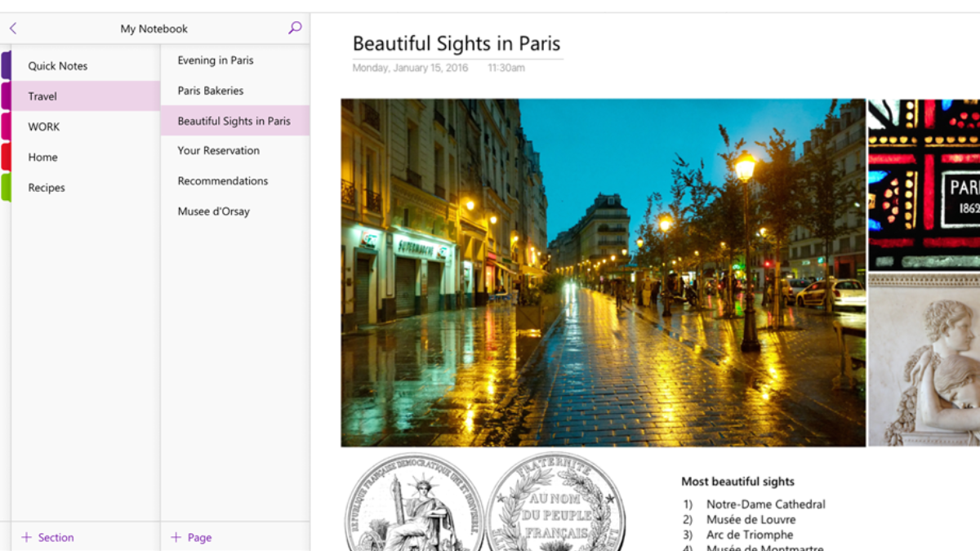Click the green Recipes color tab

(6, 187)
